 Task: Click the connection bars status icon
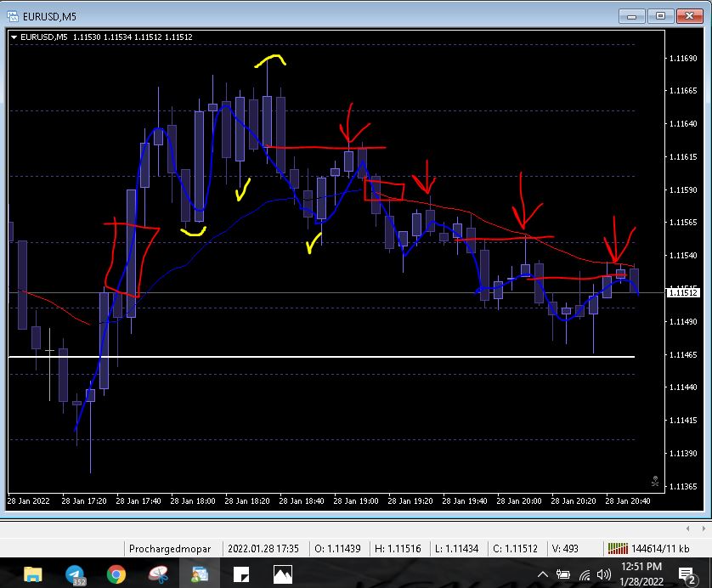618,549
